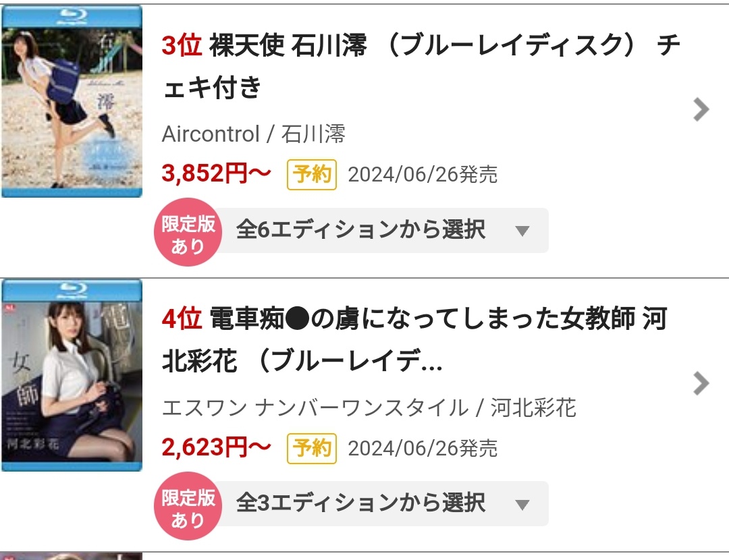Open the 3位 product title link

[421, 66]
